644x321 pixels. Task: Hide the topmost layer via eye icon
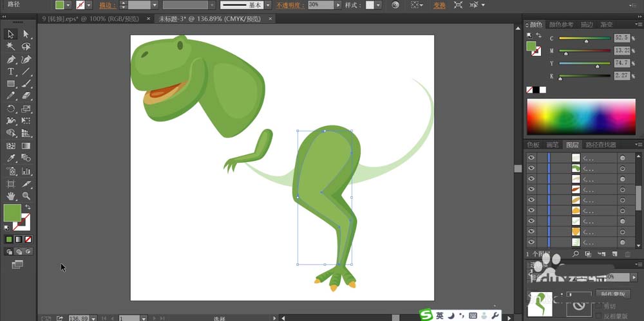pos(531,158)
